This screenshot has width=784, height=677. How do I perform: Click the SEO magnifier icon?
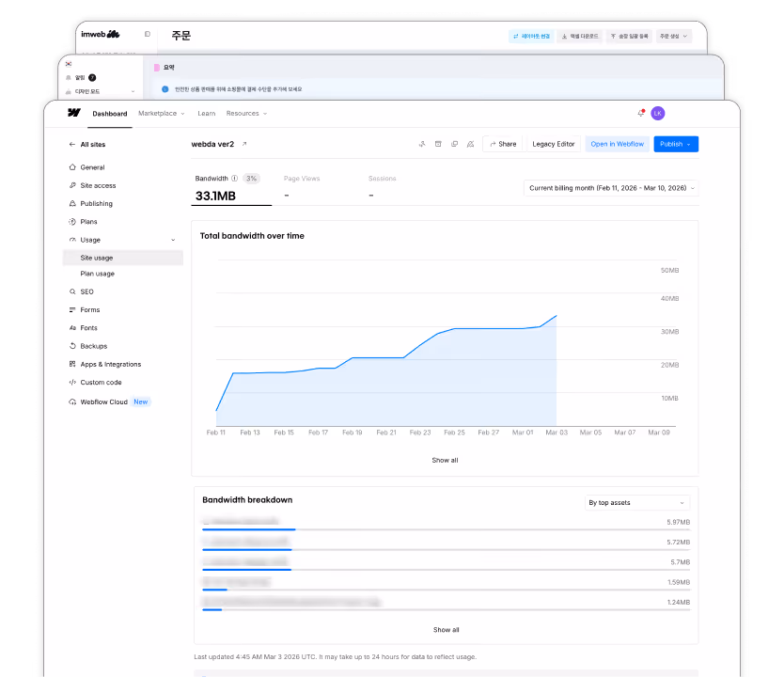72,291
